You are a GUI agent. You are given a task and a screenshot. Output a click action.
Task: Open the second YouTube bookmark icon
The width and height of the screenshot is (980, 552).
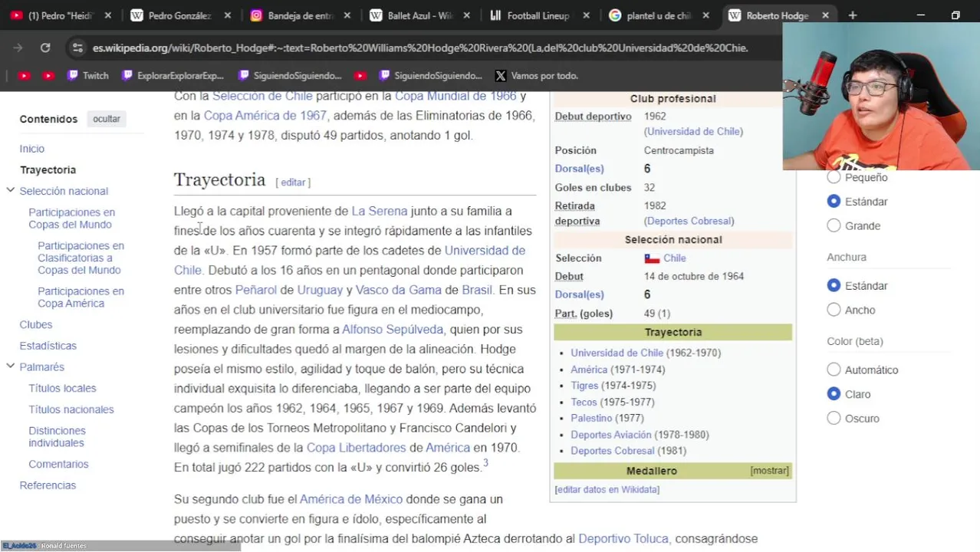point(48,76)
